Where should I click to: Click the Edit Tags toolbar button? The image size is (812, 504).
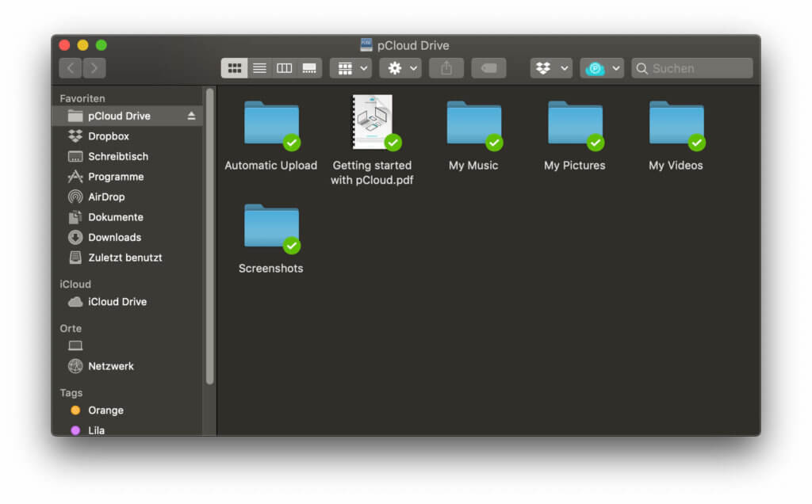click(488, 68)
